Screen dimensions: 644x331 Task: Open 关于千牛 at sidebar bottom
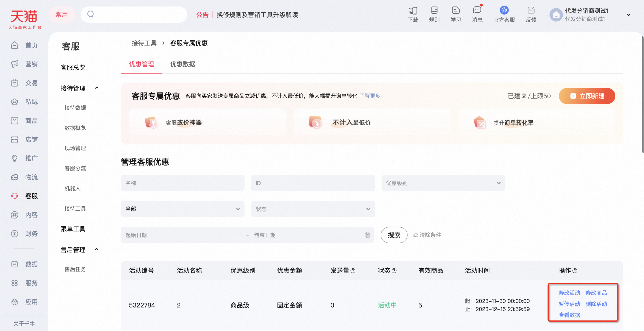(24, 324)
